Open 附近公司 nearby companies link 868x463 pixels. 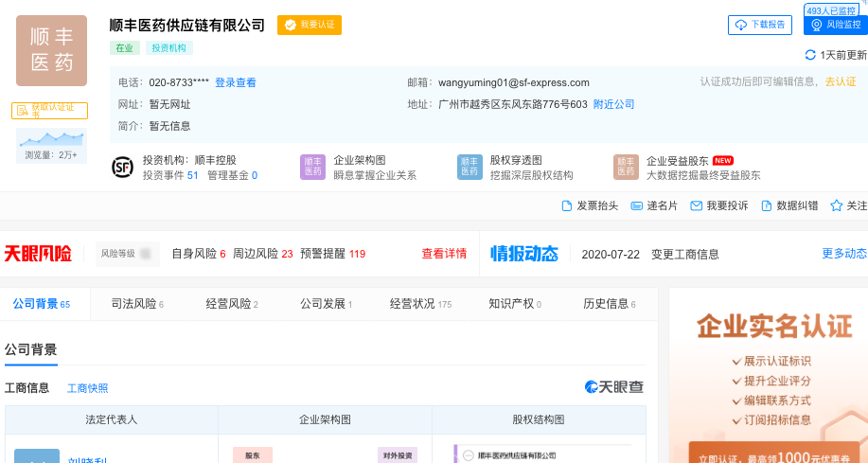[x=613, y=104]
